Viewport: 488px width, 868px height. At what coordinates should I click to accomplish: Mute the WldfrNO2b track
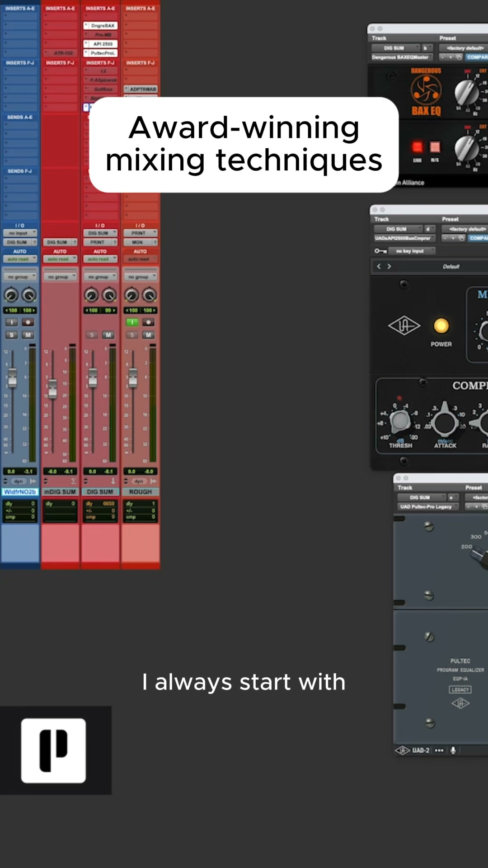point(28,335)
